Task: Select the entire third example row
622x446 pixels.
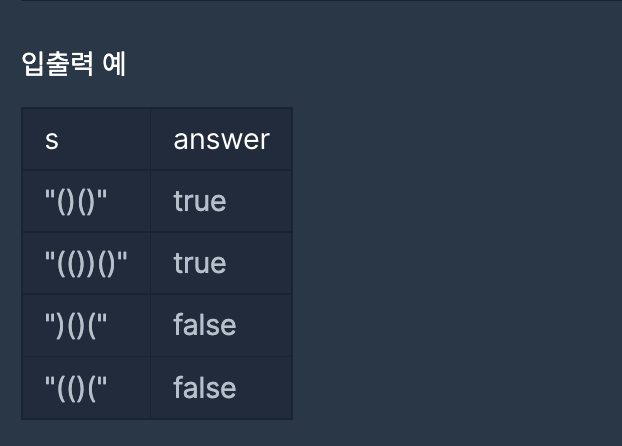Action: coord(157,325)
